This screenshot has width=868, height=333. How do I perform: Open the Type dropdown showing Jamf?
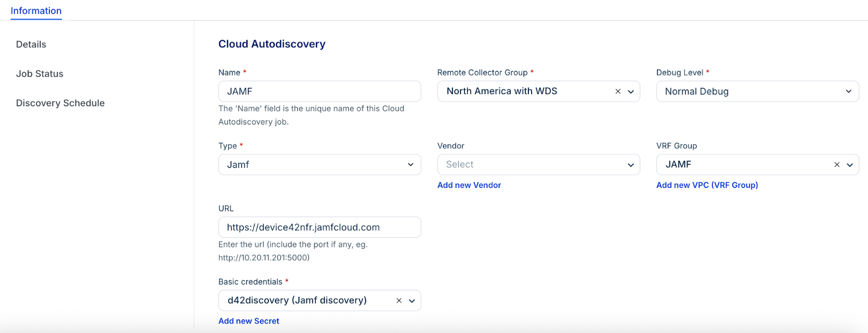point(320,165)
